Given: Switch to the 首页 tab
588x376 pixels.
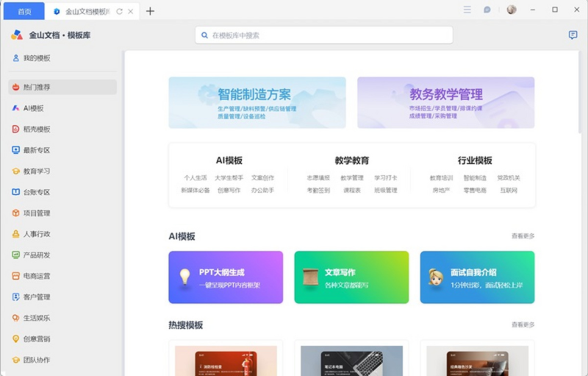Looking at the screenshot, I should (24, 11).
